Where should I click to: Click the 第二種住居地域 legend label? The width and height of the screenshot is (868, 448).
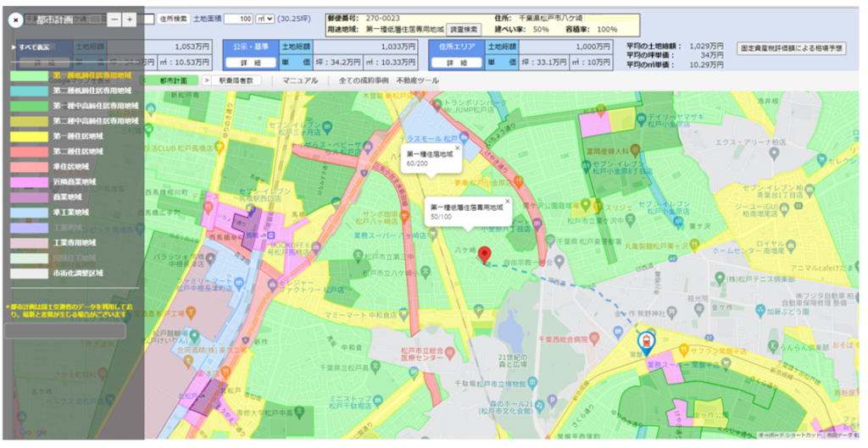click(78, 152)
